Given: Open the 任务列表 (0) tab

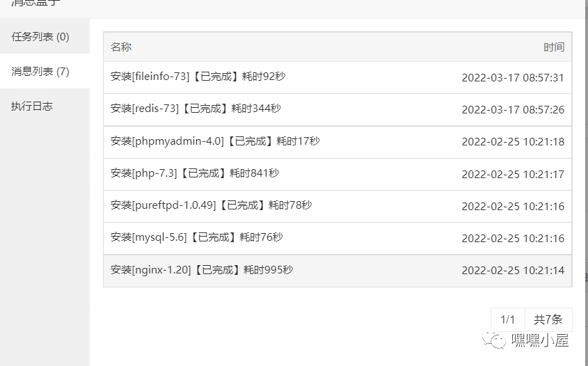Looking at the screenshot, I should pyautogui.click(x=45, y=36).
